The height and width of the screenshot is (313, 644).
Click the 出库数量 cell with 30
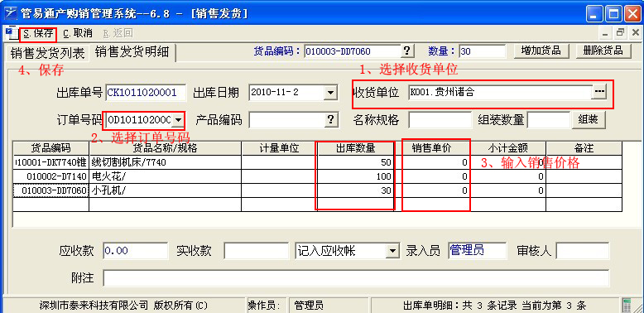356,190
